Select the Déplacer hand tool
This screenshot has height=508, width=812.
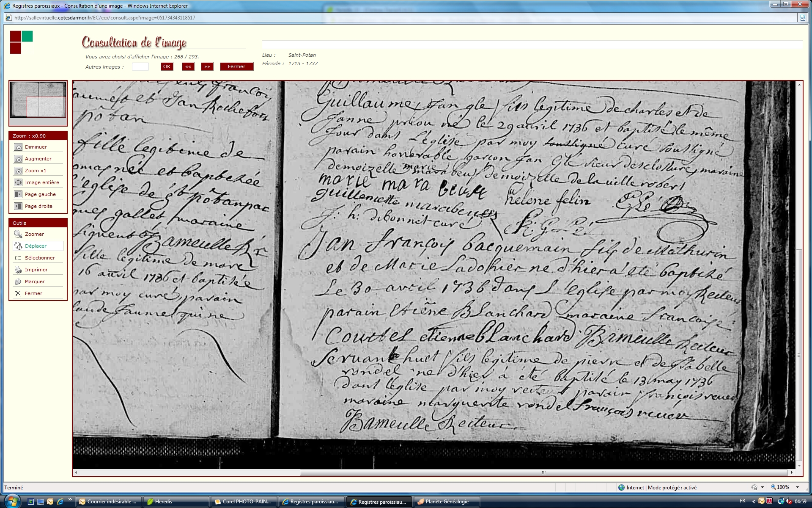(x=18, y=246)
